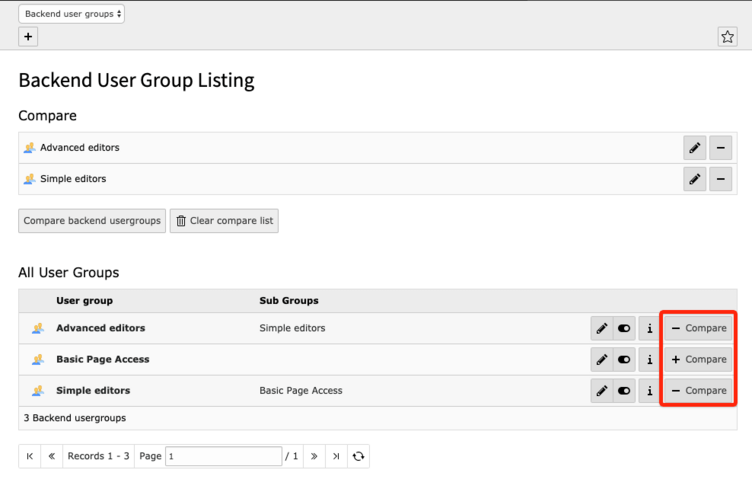Toggle visibility of Advanced editors group
Image resolution: width=752 pixels, height=489 pixels.
tap(624, 328)
